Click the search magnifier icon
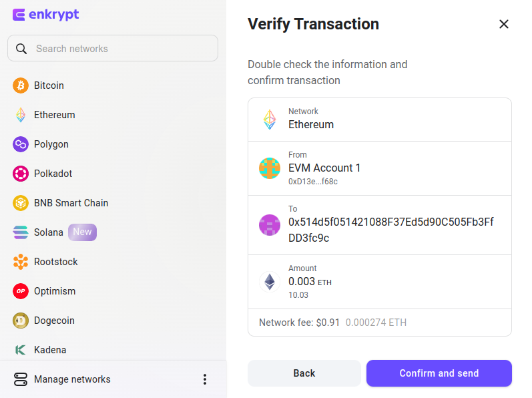Viewport: 532px width, 398px height. (21, 49)
